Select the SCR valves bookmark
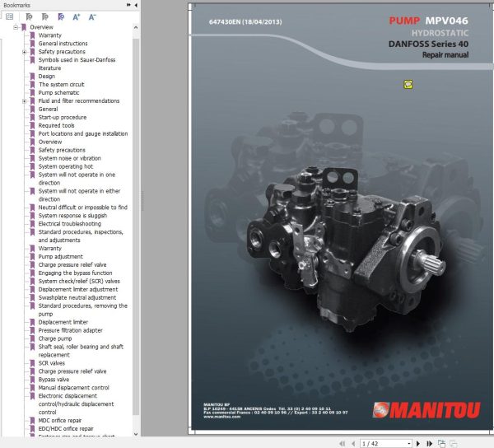Image resolution: width=494 pixels, height=448 pixels. 51,363
